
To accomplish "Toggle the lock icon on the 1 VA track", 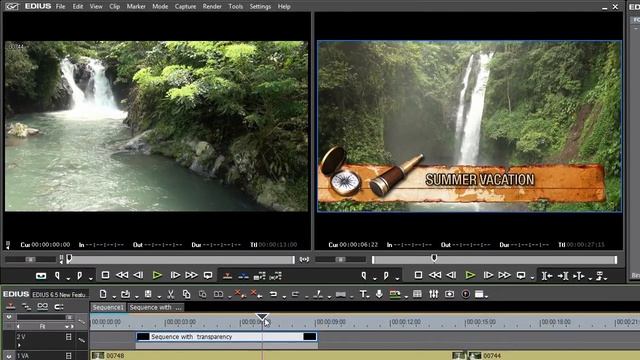I will [x=69, y=356].
